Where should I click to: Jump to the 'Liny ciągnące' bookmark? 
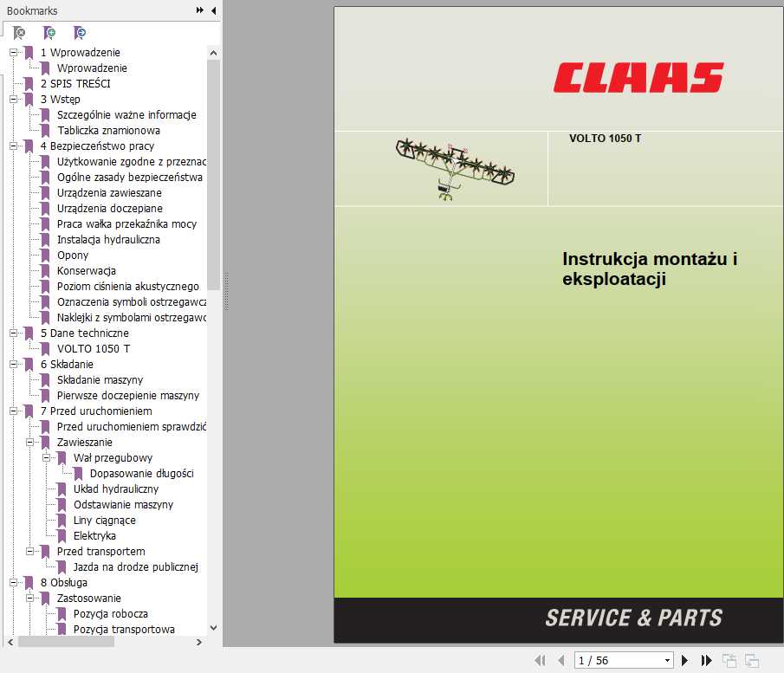click(105, 520)
